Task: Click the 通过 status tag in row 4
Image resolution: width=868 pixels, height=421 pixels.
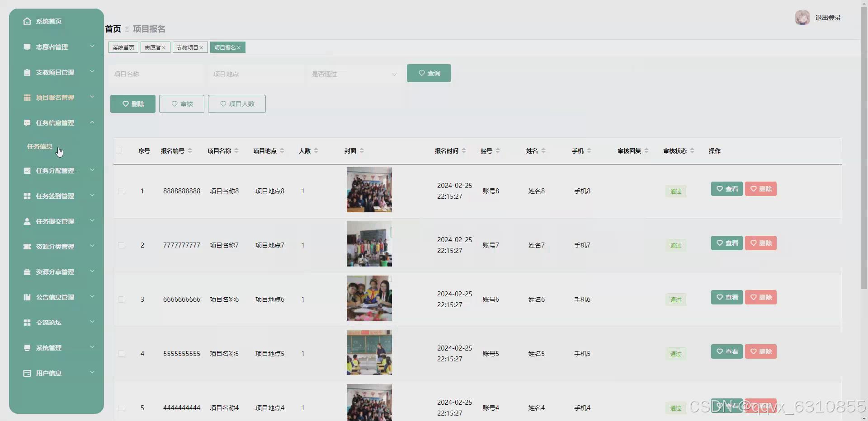Action: (676, 354)
